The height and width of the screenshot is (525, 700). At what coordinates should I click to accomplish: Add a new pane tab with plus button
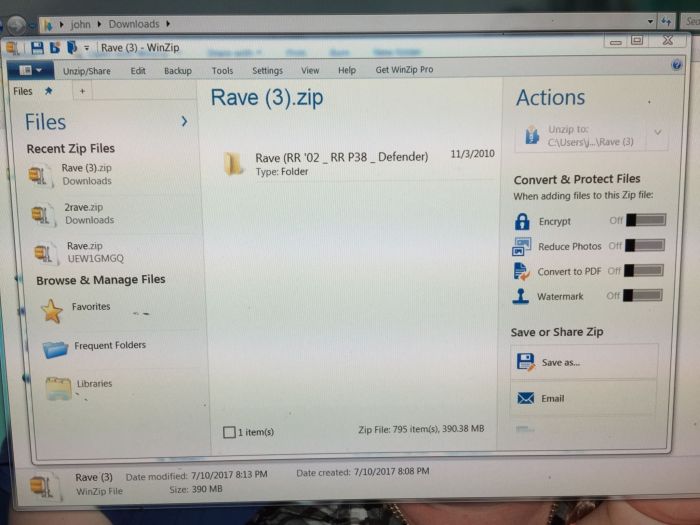click(x=82, y=91)
